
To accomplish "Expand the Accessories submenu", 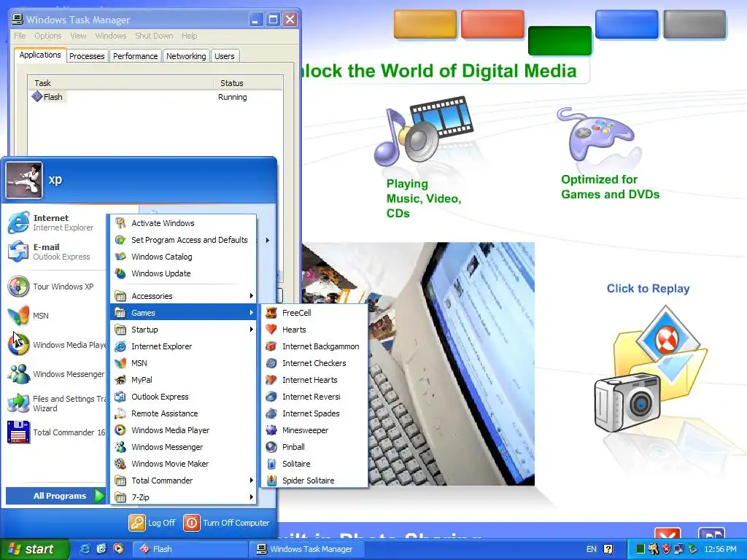I will (183, 296).
